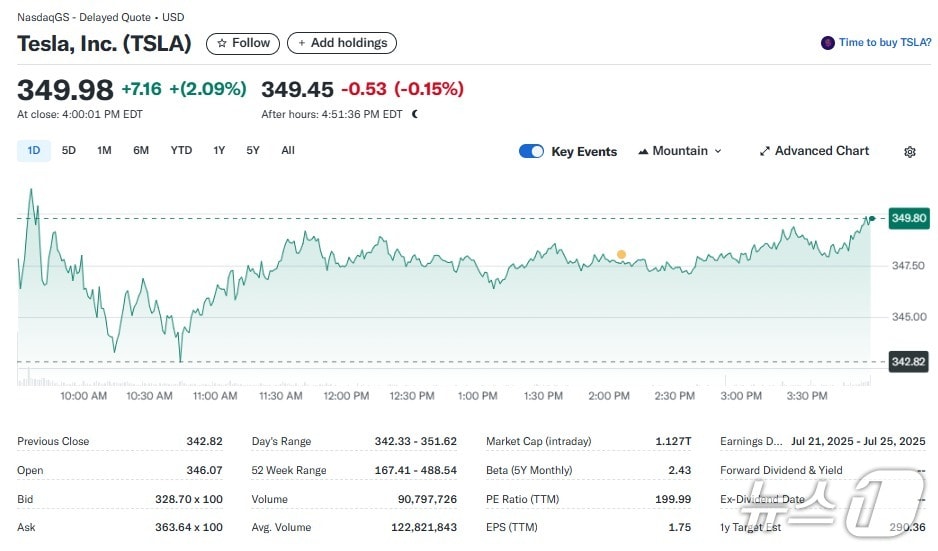Select the All time range
This screenshot has width=938, height=551.
click(288, 151)
